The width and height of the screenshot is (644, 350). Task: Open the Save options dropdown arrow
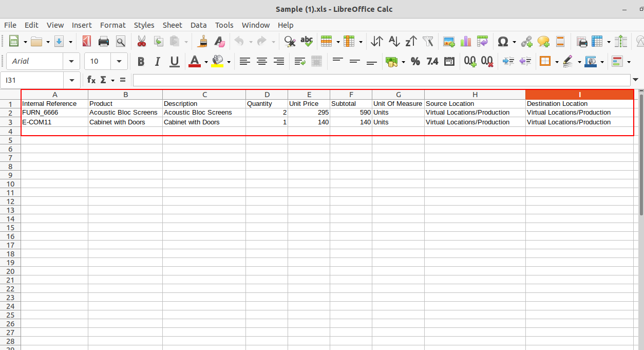(70, 42)
